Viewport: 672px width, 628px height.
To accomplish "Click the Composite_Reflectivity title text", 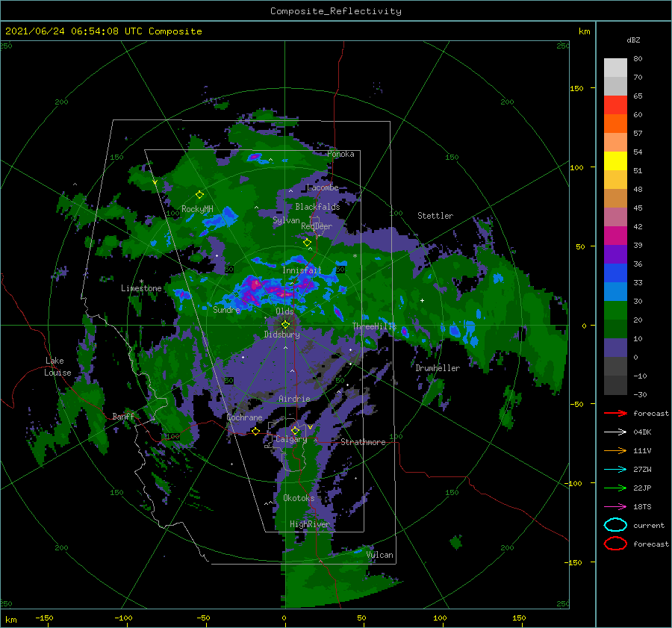I will click(x=335, y=11).
